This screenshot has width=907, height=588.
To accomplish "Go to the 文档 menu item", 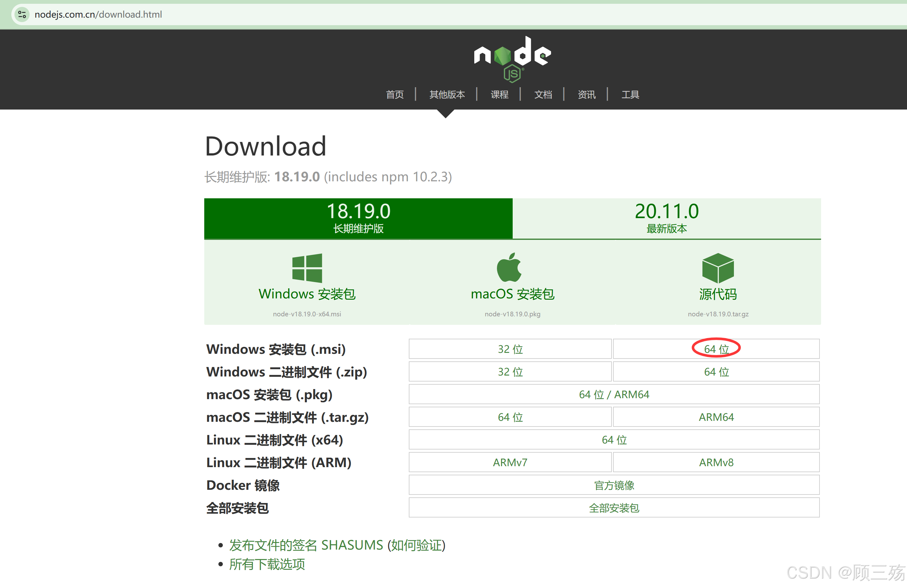I will pyautogui.click(x=543, y=94).
